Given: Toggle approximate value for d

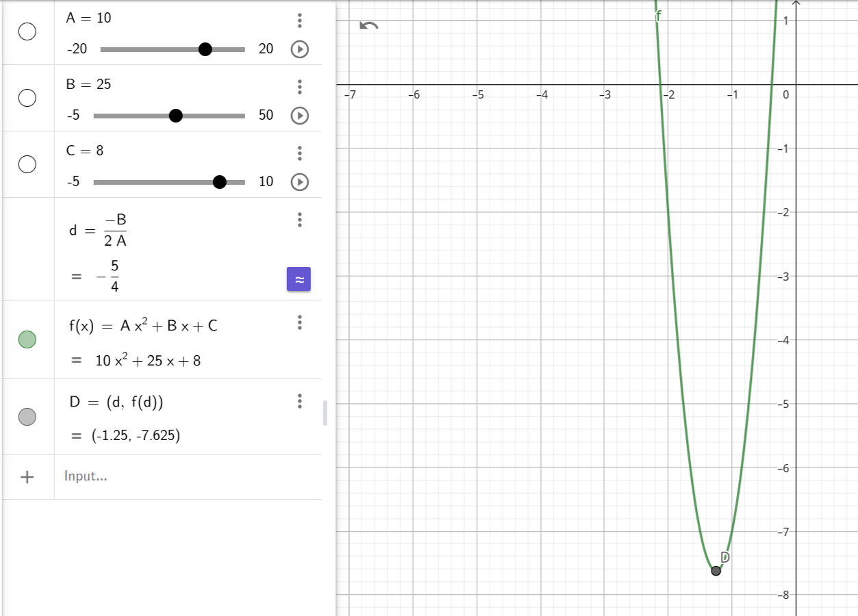Looking at the screenshot, I should [x=299, y=279].
